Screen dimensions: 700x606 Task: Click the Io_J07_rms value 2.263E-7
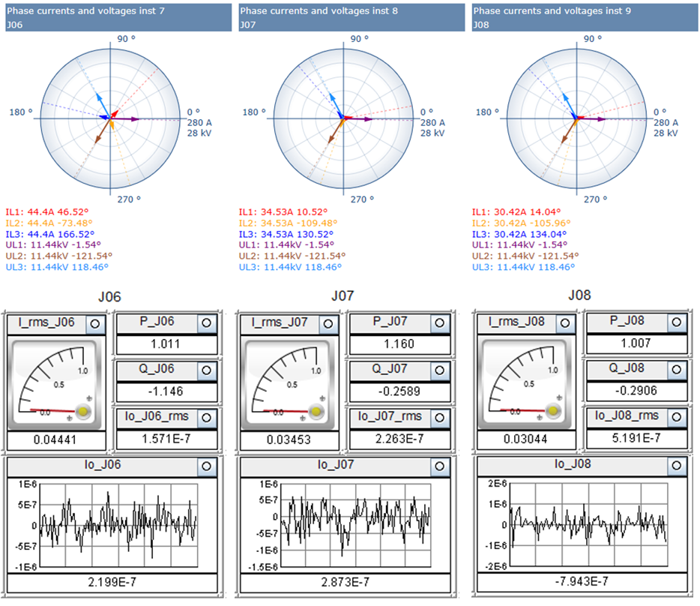point(399,439)
